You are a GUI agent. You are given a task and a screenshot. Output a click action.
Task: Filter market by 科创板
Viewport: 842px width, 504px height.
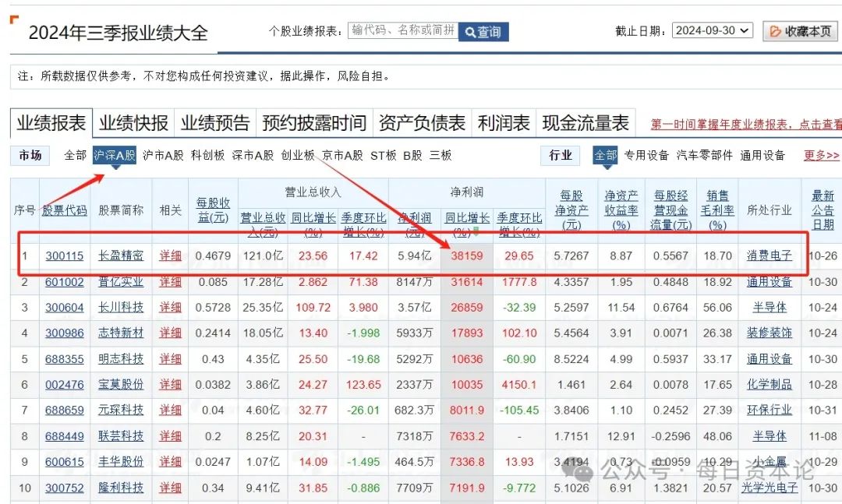pos(208,156)
